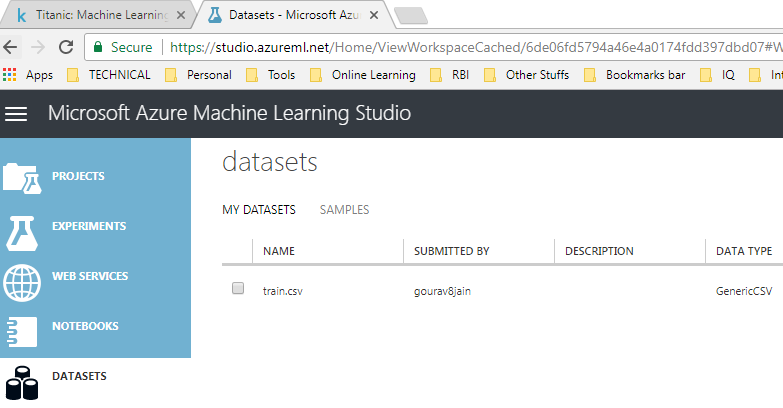Switch to the Samples tab
This screenshot has height=408, width=783.
tap(344, 210)
